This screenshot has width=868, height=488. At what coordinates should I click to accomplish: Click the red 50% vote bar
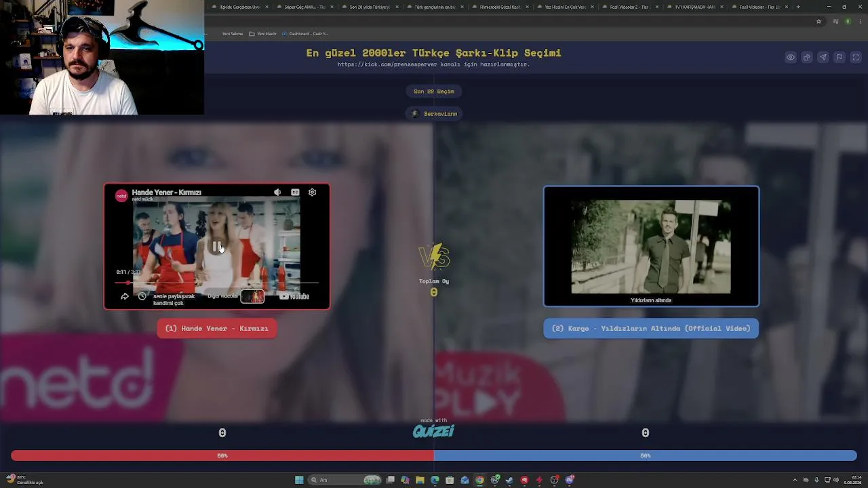(x=222, y=455)
